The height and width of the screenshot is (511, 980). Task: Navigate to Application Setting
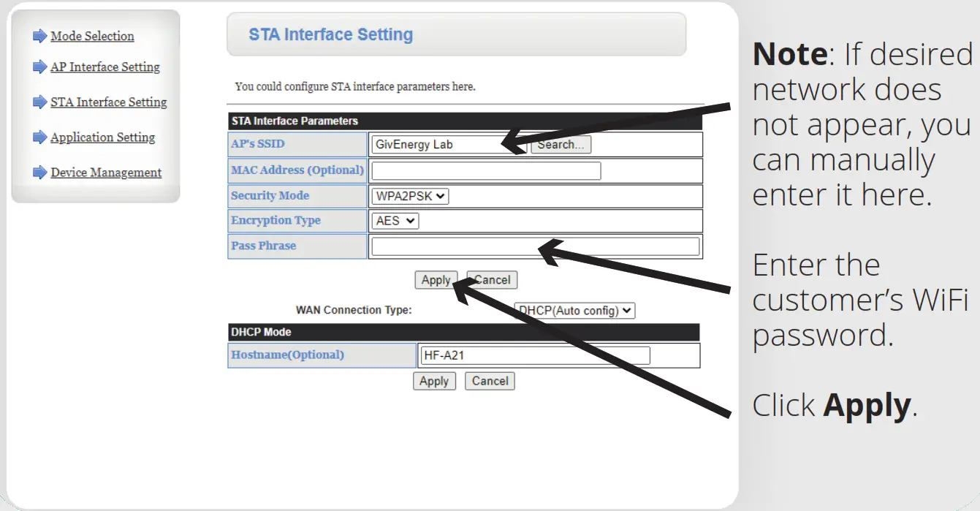tap(103, 137)
